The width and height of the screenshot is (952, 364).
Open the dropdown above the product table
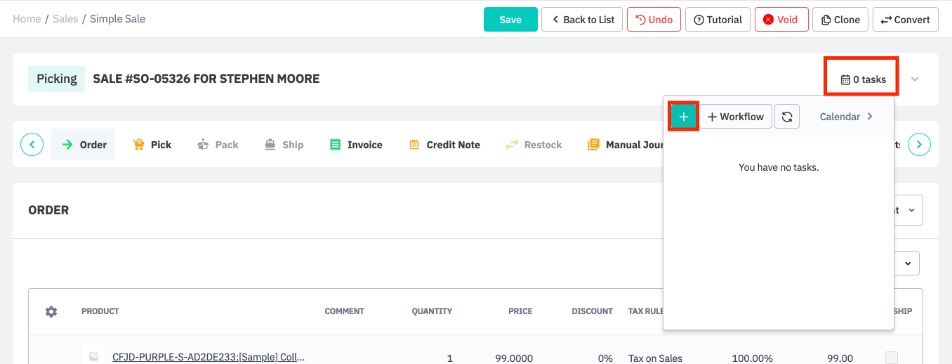(x=907, y=263)
